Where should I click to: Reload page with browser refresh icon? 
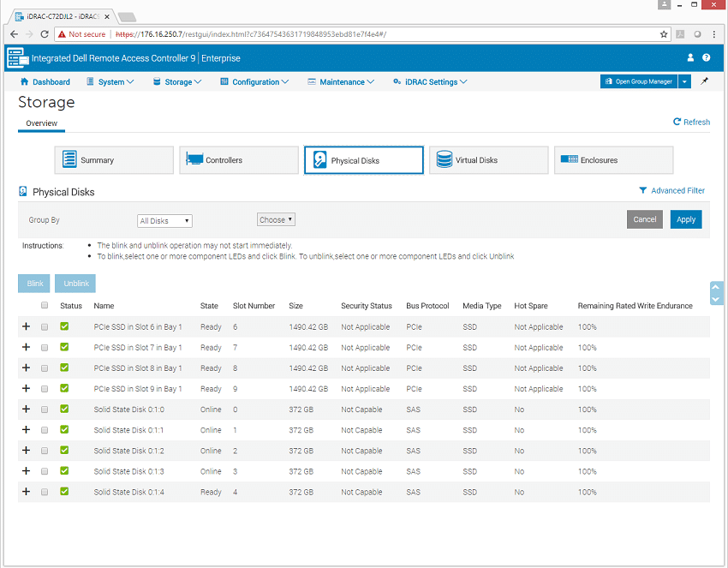(45, 34)
